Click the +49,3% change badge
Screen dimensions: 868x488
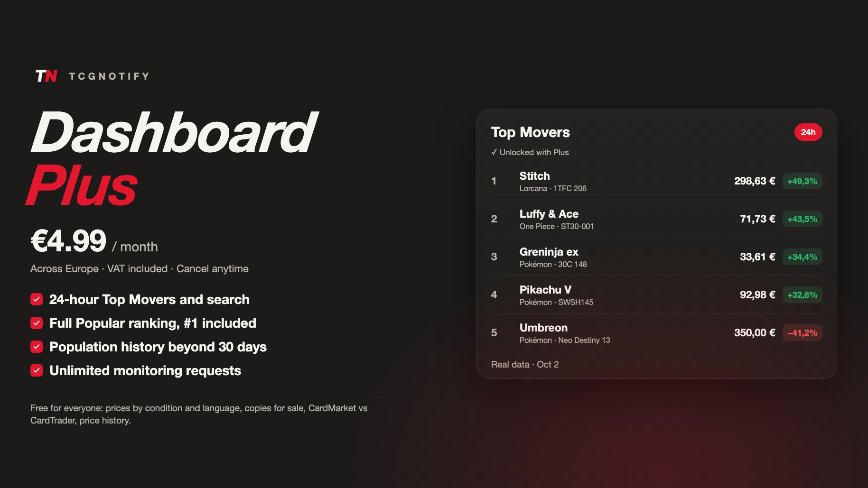[x=803, y=181]
